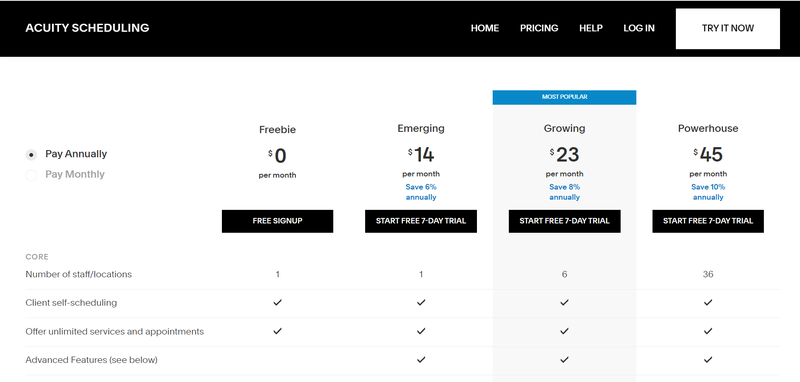Click the staff count 6 under Growing
Viewport: 800px width, 382px height.
click(564, 274)
